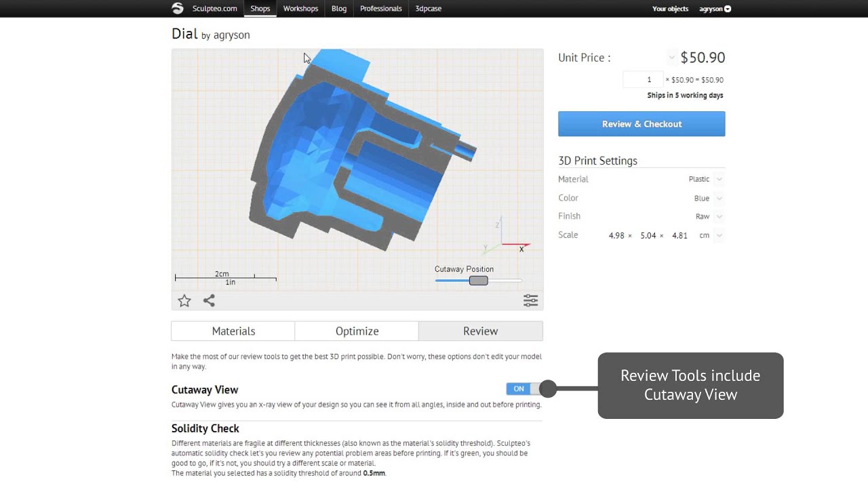Open the agryson author link near the title
The width and height of the screenshot is (868, 488).
tap(232, 35)
